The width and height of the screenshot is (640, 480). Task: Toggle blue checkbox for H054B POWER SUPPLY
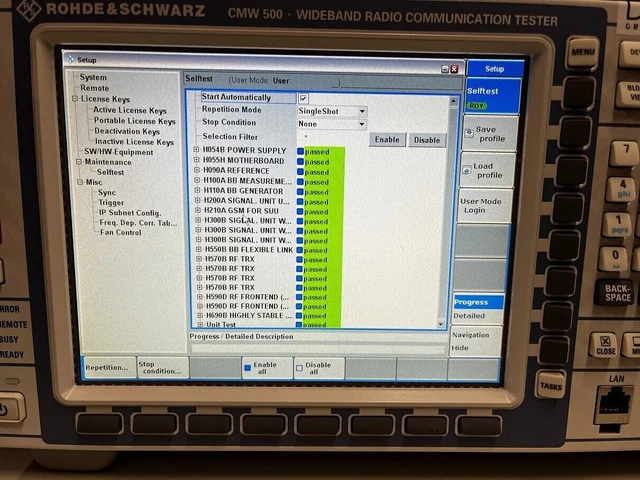300,151
